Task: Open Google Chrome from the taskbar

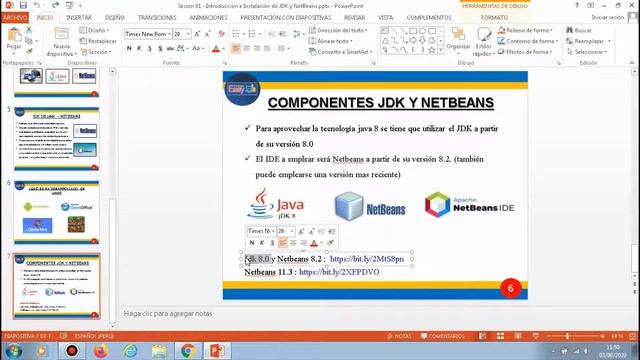Action: [x=188, y=351]
